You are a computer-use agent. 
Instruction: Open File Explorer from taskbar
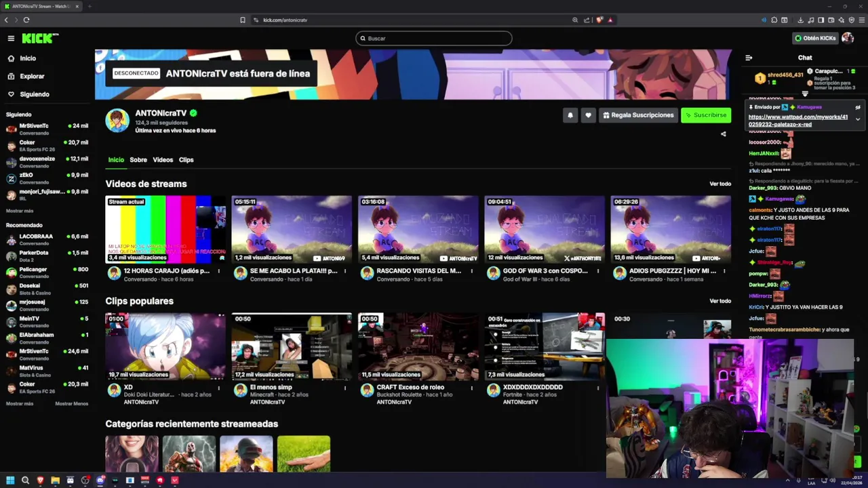(x=55, y=481)
